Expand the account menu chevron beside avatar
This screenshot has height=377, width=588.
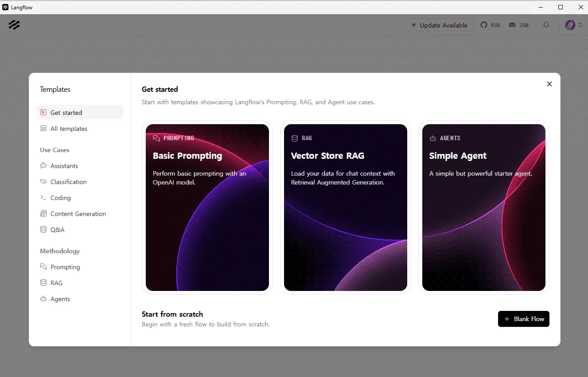click(580, 25)
